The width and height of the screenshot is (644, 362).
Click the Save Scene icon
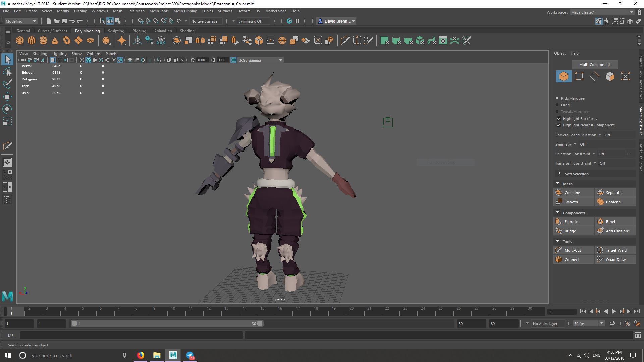pos(64,21)
